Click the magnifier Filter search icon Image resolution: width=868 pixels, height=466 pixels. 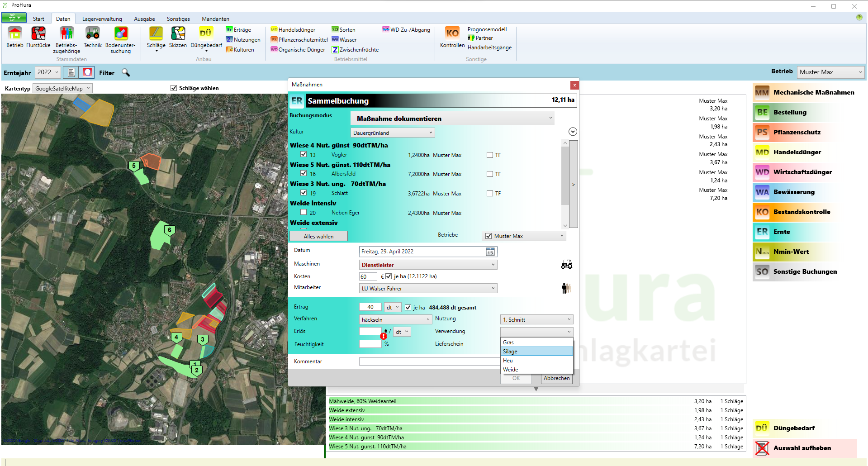[126, 73]
